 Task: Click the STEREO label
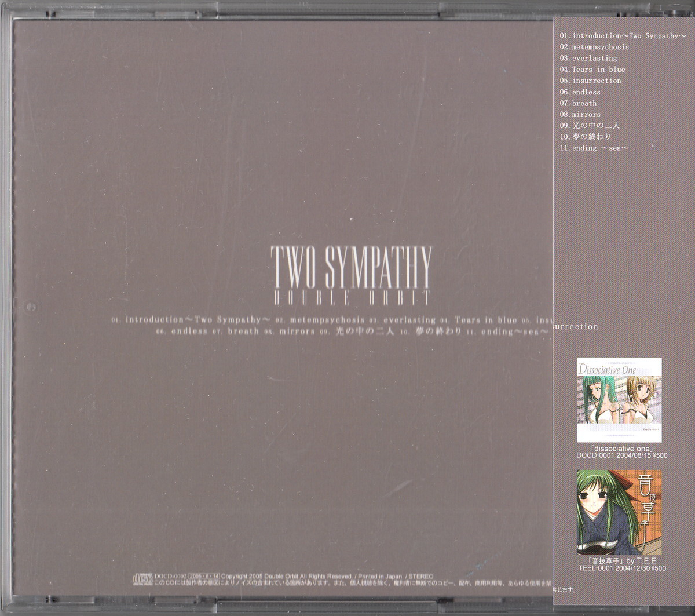click(x=420, y=577)
